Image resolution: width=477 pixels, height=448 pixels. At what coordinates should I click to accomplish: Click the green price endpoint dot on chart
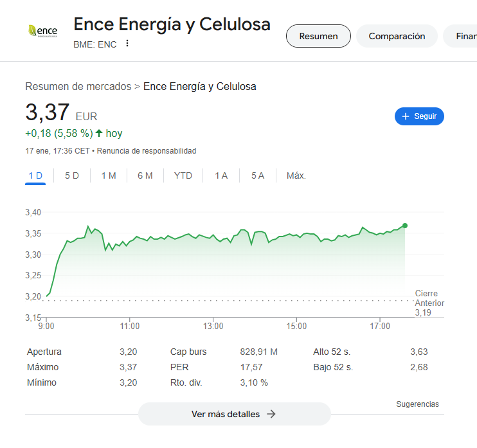[405, 226]
